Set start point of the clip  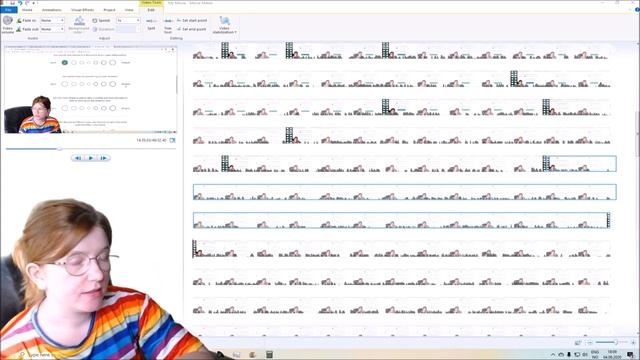tap(192, 20)
